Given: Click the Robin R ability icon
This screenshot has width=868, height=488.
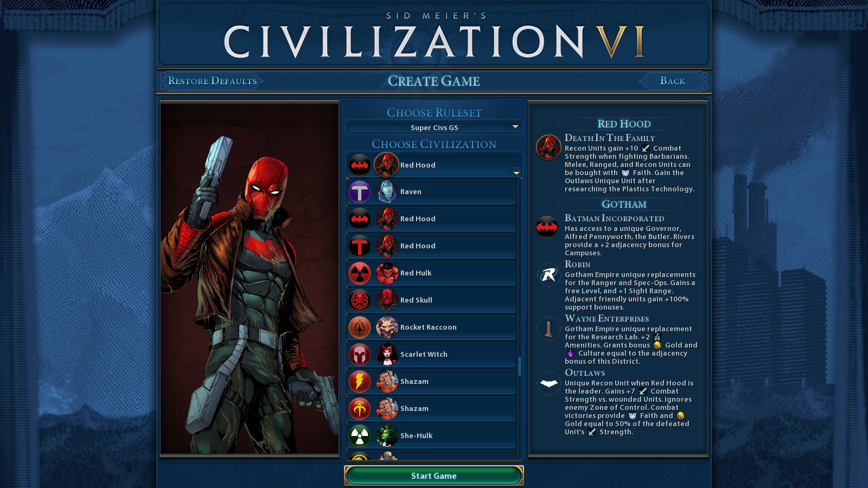Looking at the screenshot, I should pos(548,275).
